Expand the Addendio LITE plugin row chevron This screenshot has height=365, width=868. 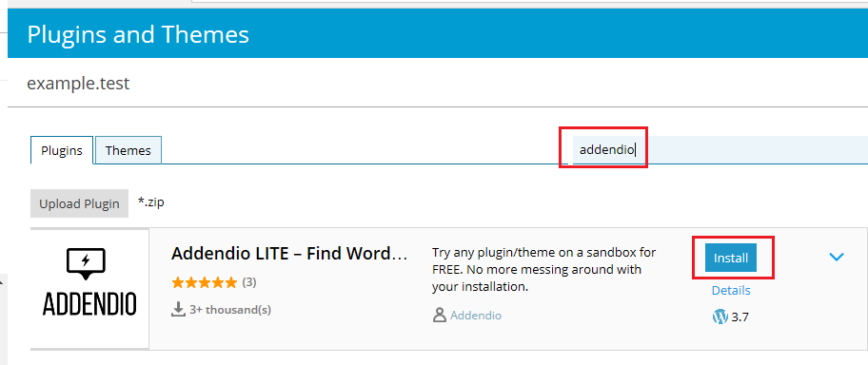(x=836, y=257)
